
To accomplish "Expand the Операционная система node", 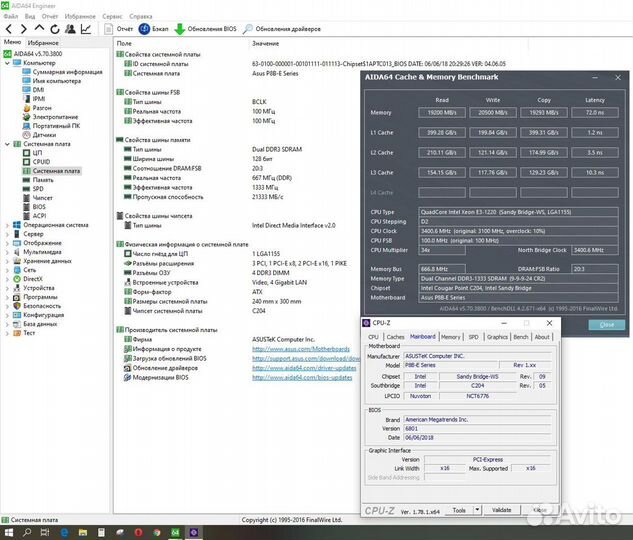I will [7, 225].
